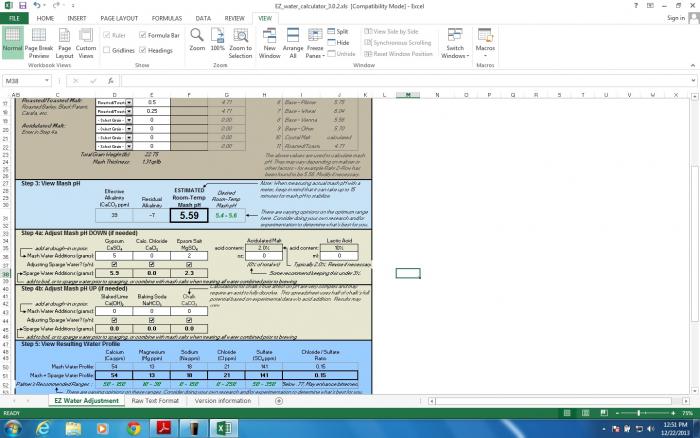
Task: Open the FILE tab
Action: point(14,18)
